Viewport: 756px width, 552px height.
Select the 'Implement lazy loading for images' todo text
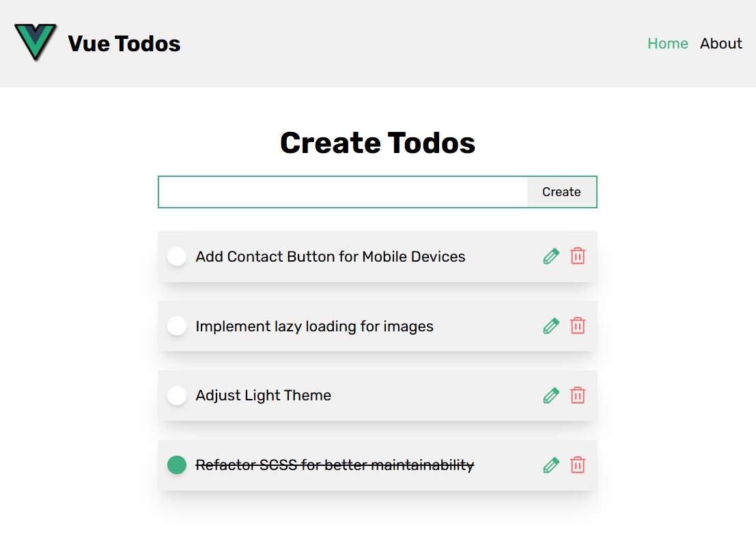pyautogui.click(x=314, y=326)
